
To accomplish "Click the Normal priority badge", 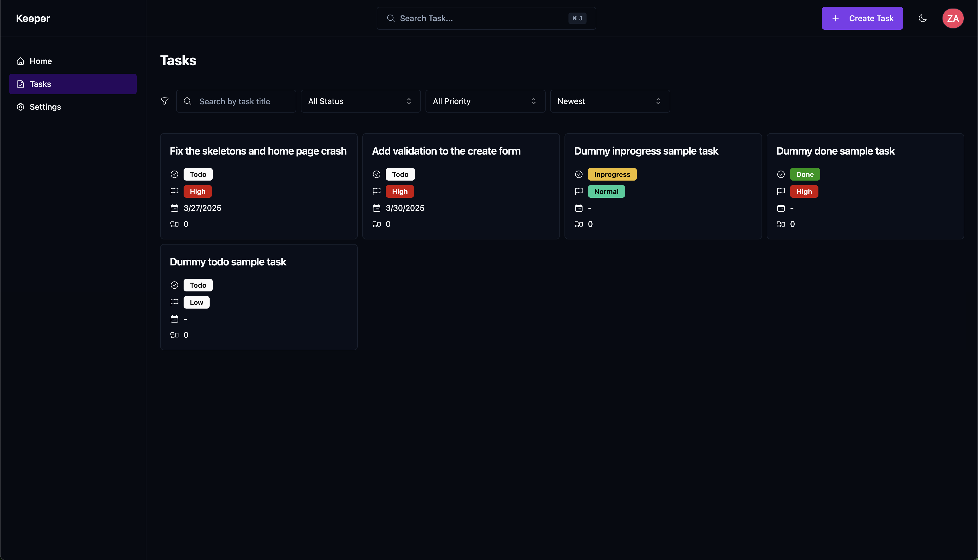I will (x=606, y=191).
